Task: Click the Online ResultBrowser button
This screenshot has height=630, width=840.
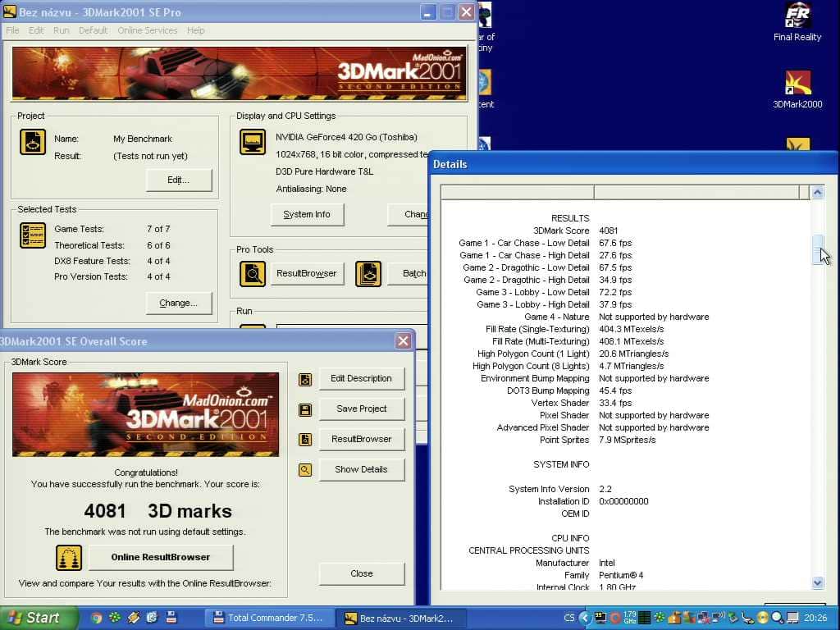Action: pyautogui.click(x=161, y=558)
